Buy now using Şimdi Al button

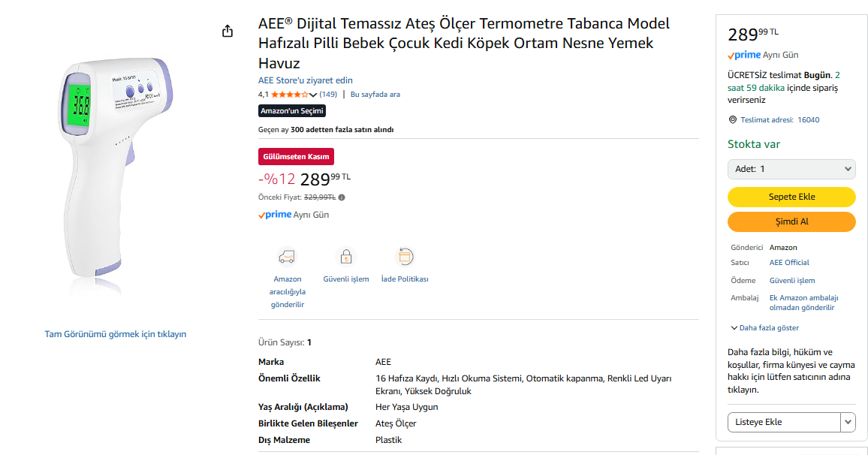[x=791, y=221]
